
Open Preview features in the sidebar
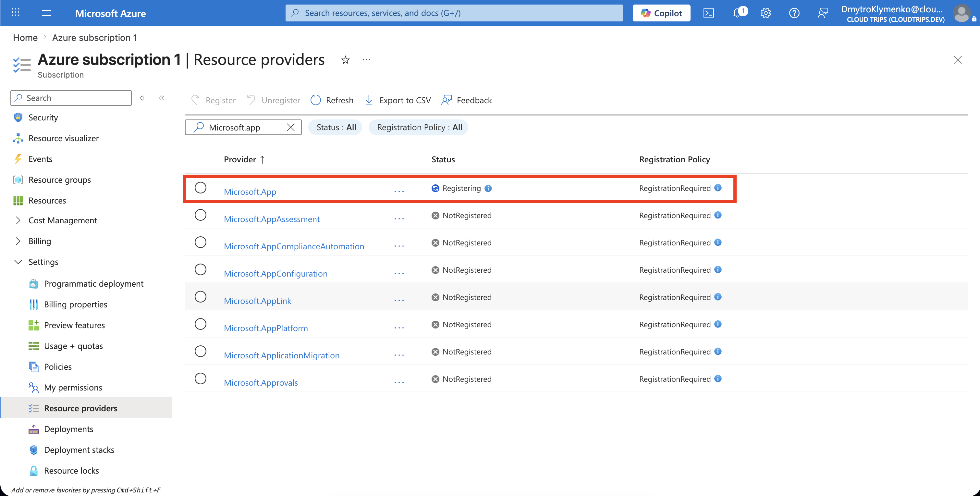pos(75,325)
